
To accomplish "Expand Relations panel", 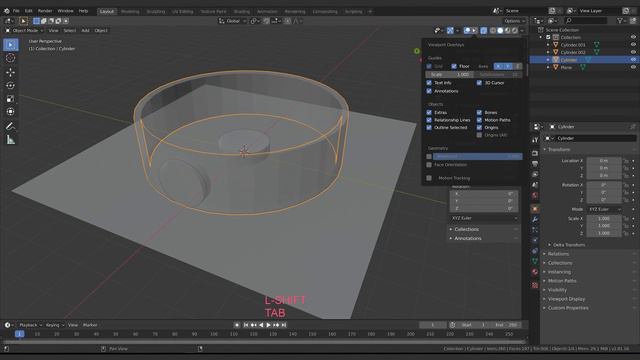I will [558, 254].
